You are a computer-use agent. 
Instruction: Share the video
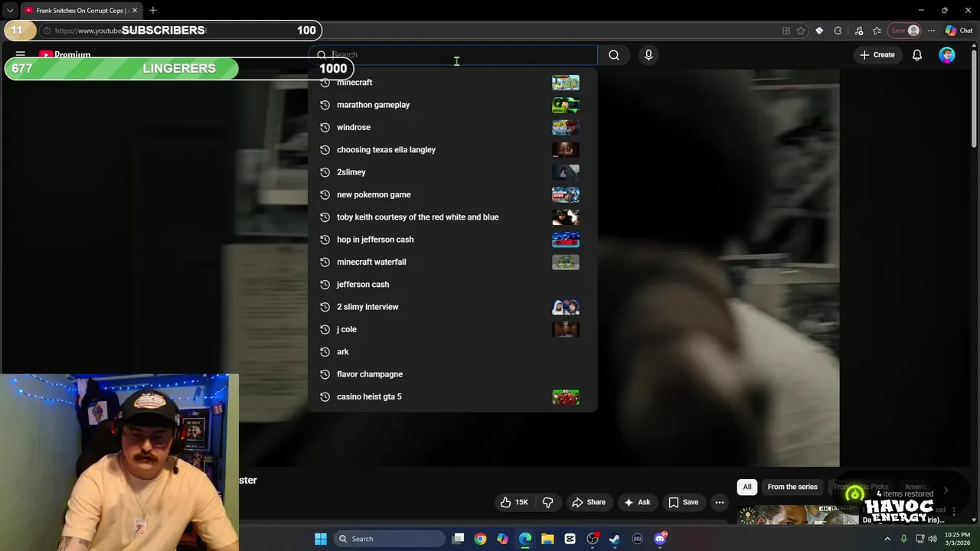pyautogui.click(x=588, y=502)
